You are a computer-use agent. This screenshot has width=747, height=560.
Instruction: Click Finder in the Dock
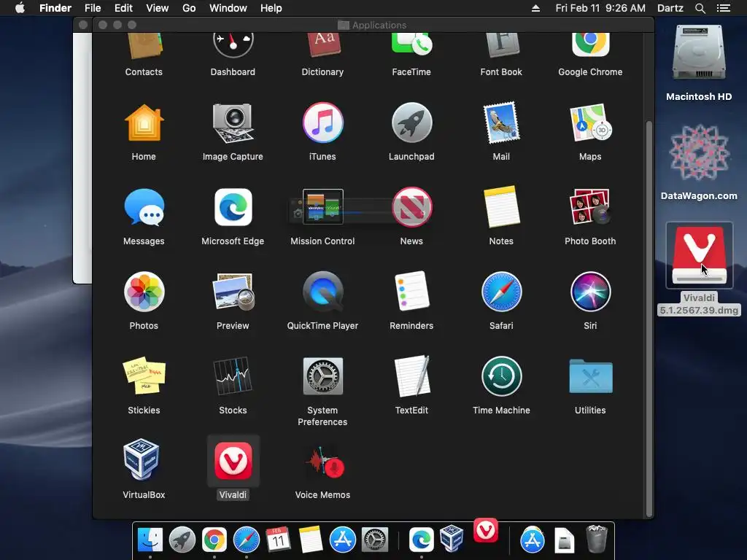tap(150, 540)
